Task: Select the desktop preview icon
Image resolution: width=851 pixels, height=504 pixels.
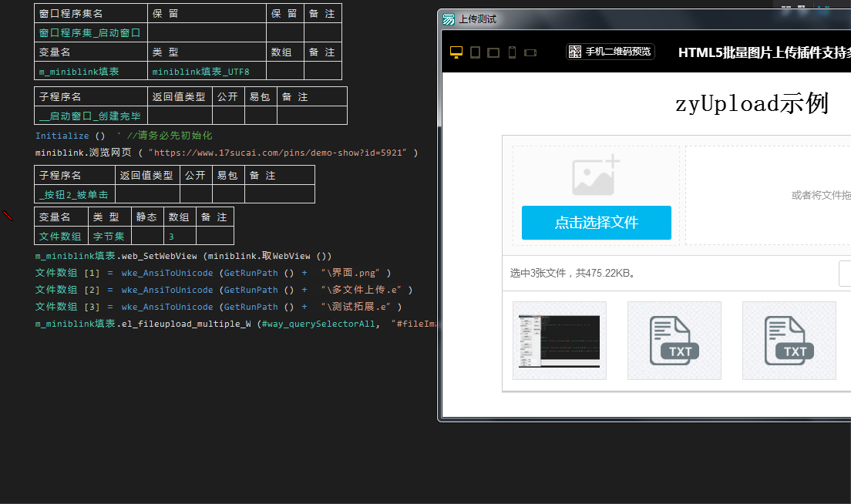Action: click(x=456, y=52)
